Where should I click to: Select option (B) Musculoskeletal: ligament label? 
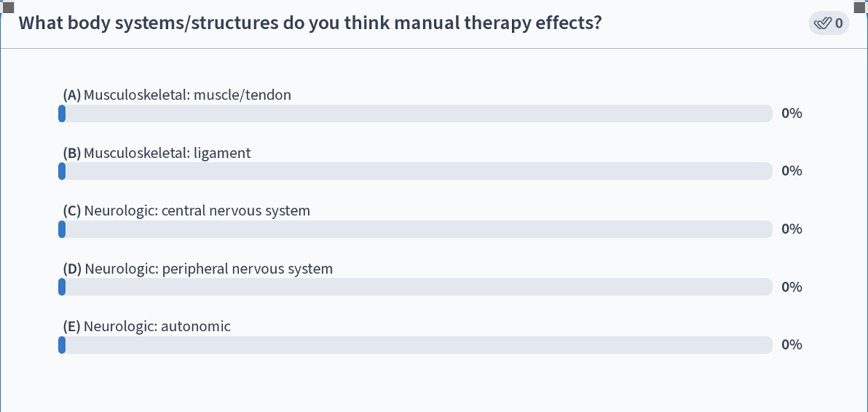coord(157,153)
